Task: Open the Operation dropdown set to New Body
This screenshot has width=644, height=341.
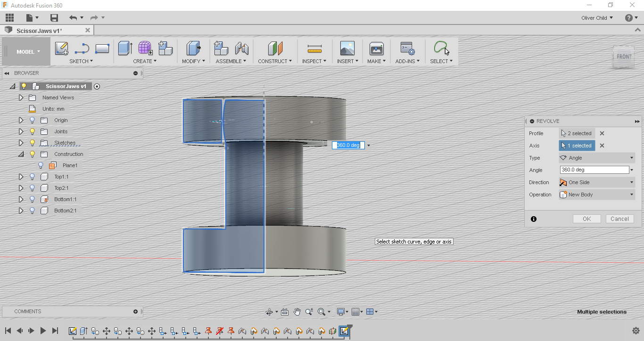Action: click(x=597, y=195)
